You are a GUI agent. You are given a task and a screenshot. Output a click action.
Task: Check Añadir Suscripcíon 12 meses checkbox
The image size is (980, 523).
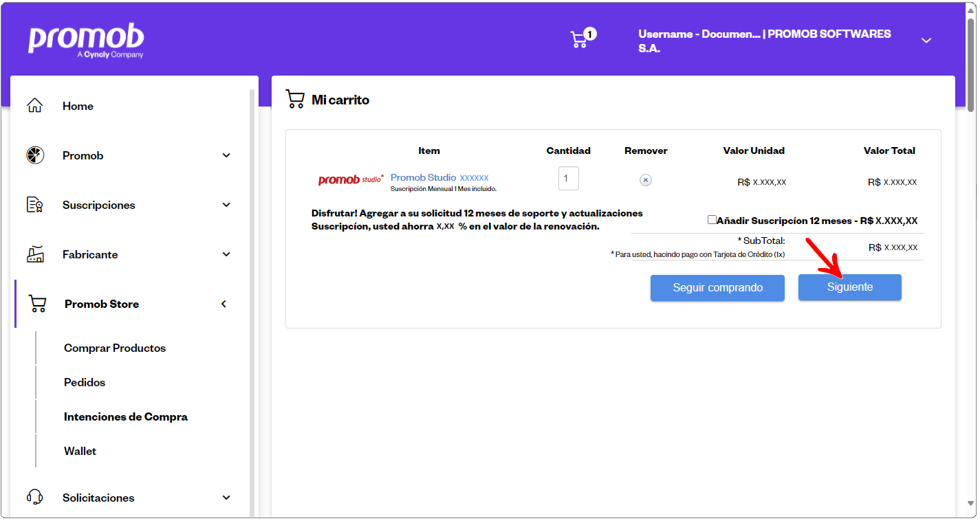[712, 220]
